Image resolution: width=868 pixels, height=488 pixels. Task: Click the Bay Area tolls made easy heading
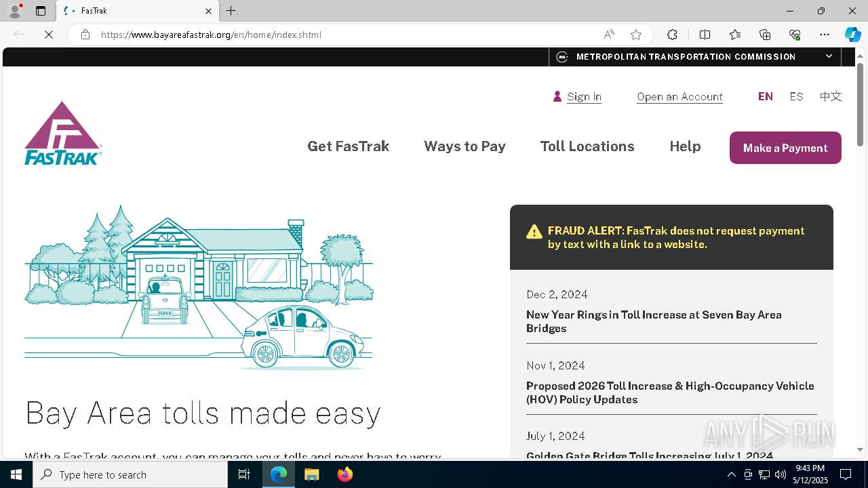tap(203, 413)
